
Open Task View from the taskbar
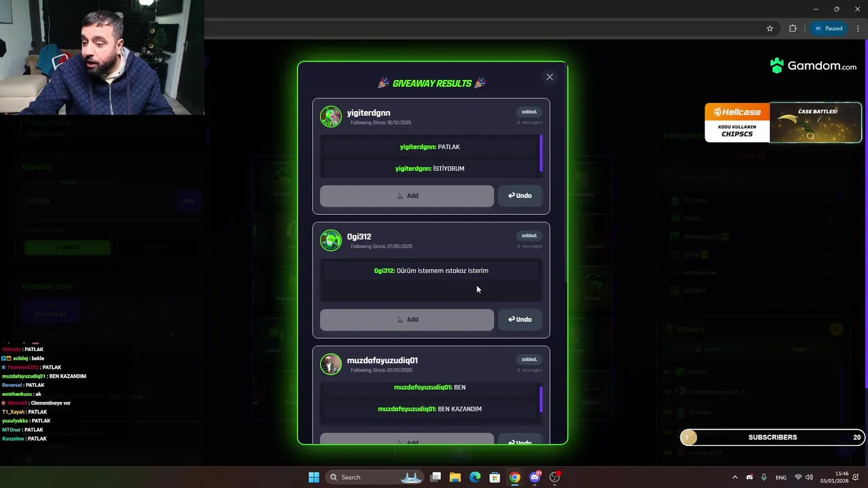[x=436, y=477]
